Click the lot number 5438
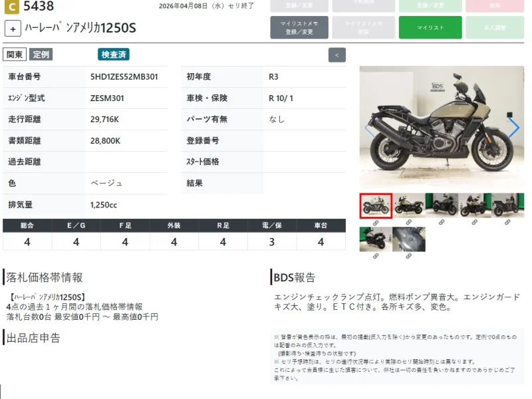 pos(39,6)
